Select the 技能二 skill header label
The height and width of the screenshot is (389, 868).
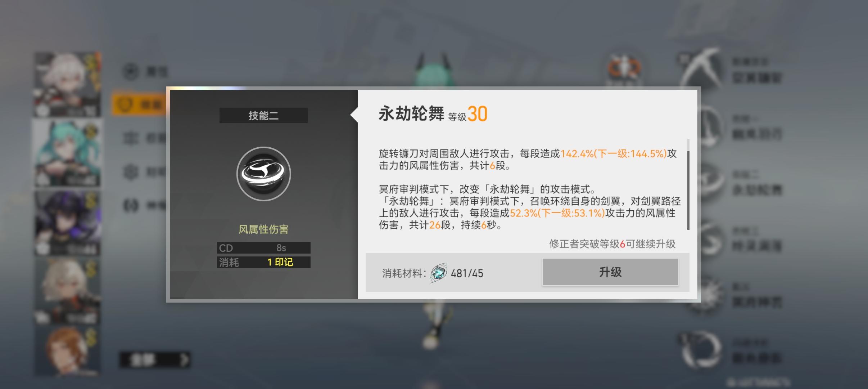(x=263, y=115)
